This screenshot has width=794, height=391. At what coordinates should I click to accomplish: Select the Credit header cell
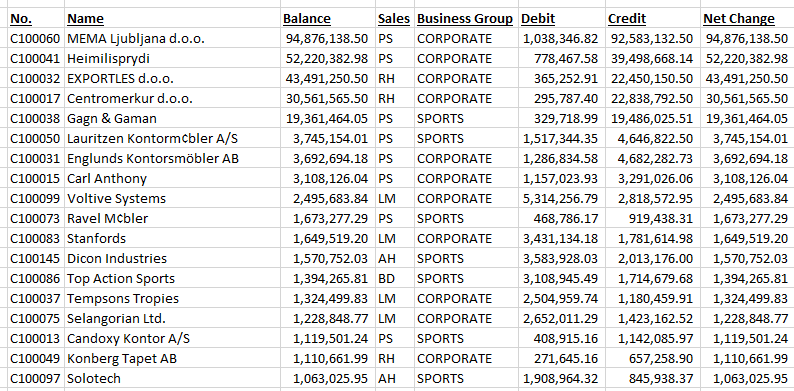(x=653, y=19)
